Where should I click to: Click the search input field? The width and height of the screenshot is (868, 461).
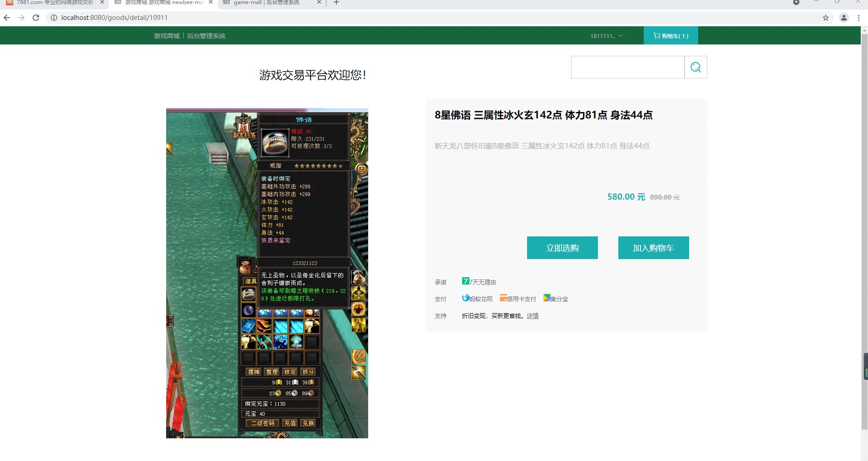click(627, 67)
